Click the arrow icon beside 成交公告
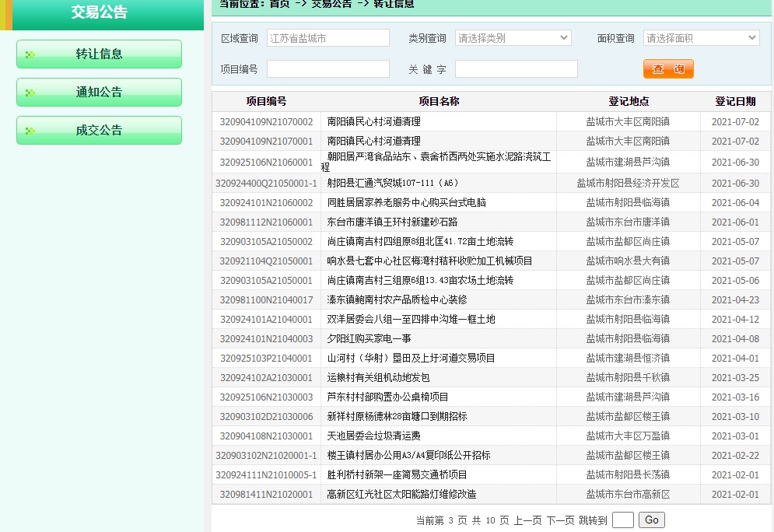 [x=31, y=131]
